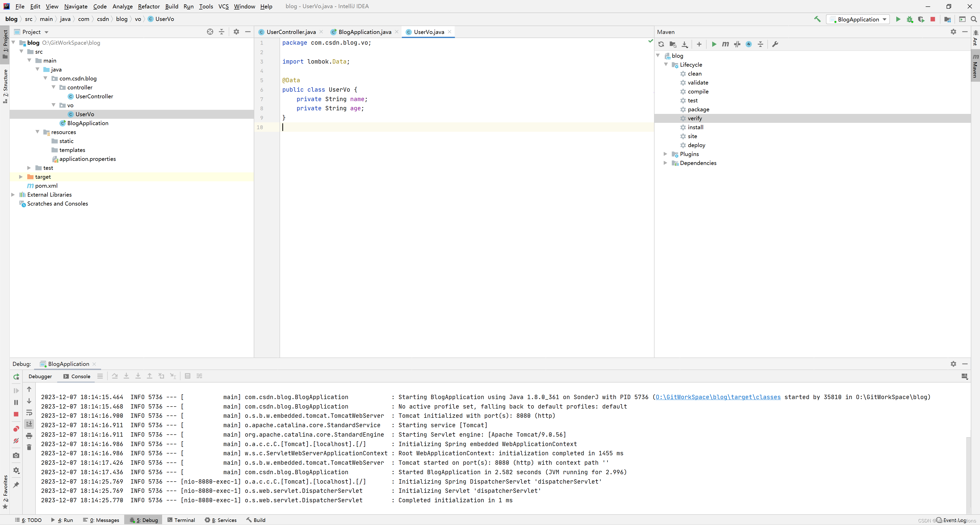Expand the Plugins node in Maven
The image size is (980, 525).
pos(665,154)
